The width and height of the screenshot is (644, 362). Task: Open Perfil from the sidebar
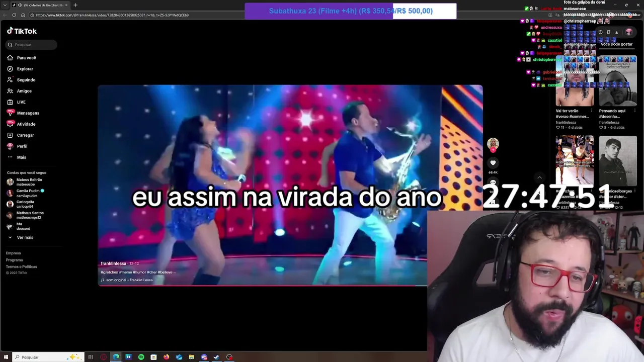coord(17,146)
